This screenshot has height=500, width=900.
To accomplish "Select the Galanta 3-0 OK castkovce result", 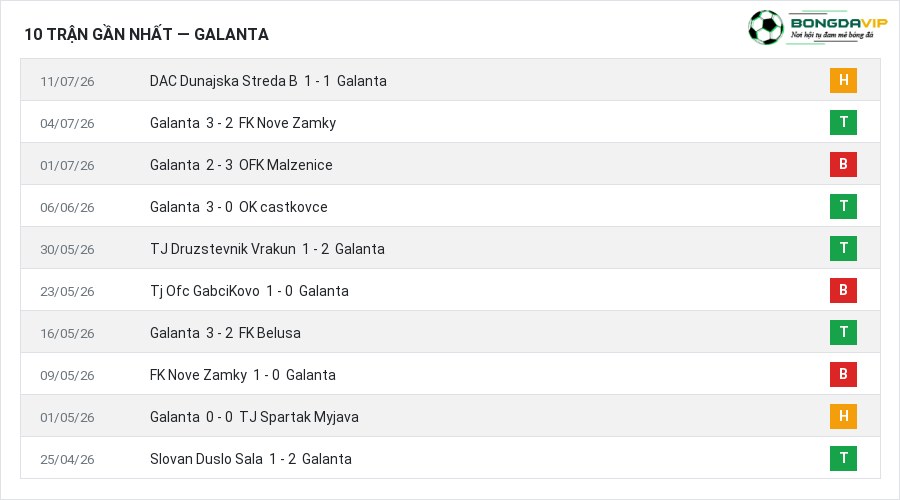I will tap(239, 207).
